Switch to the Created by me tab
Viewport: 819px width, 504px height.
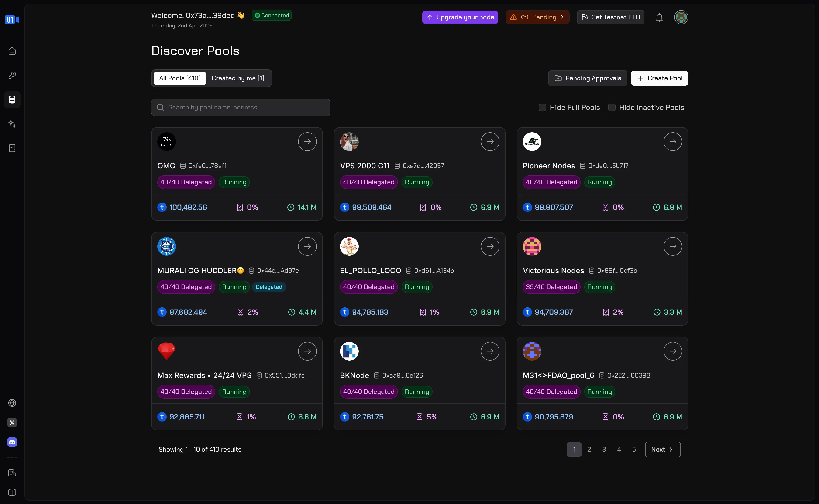238,78
